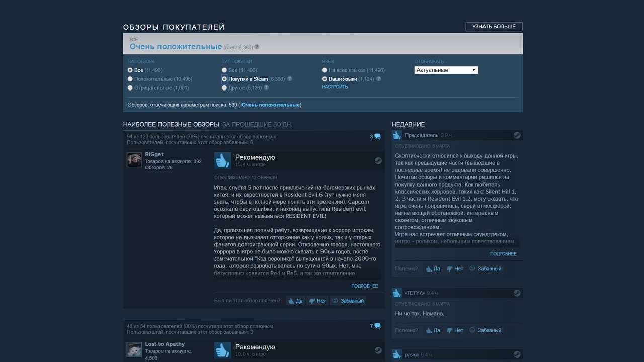Open •TETYΛ• profile name
Image resolution: width=644 pixels, height=362 pixels.
(x=415, y=293)
